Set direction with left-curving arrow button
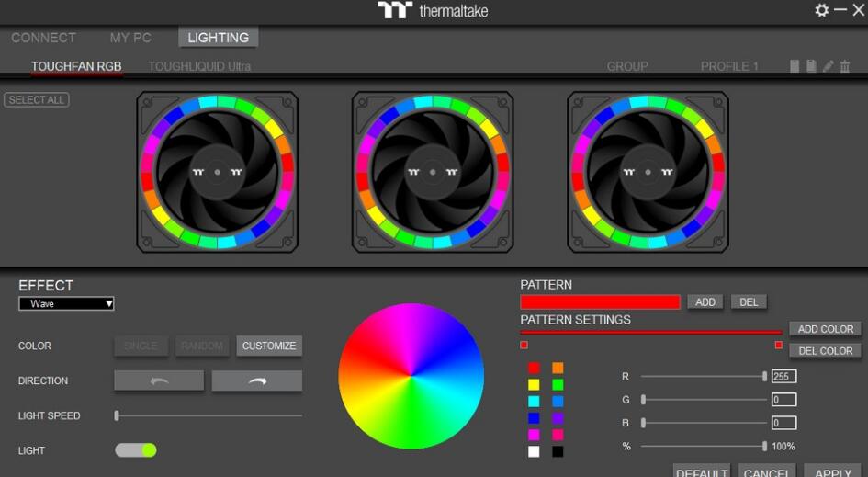The image size is (868, 477). pyautogui.click(x=159, y=380)
